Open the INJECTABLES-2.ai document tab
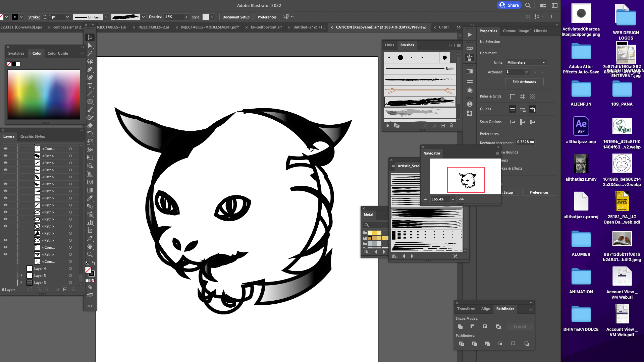The height and width of the screenshot is (362, 644). [x=154, y=27]
